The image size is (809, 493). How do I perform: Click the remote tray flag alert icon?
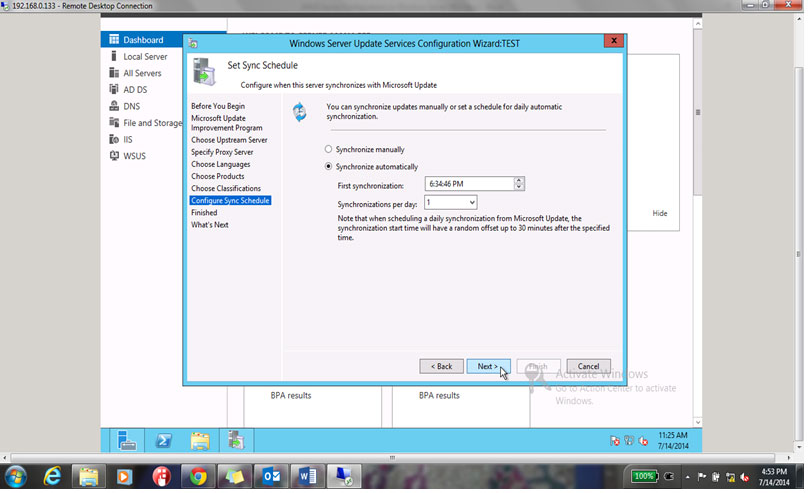614,441
